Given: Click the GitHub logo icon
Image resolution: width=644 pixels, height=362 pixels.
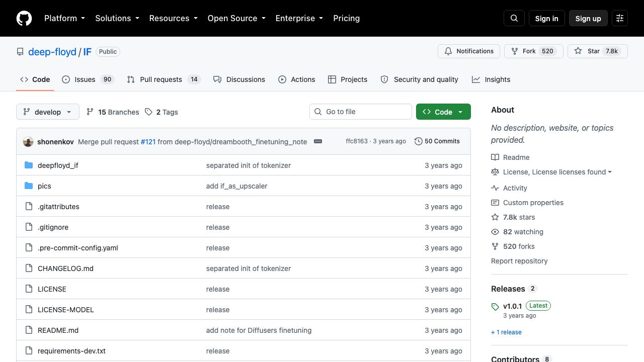Looking at the screenshot, I should pyautogui.click(x=24, y=18).
